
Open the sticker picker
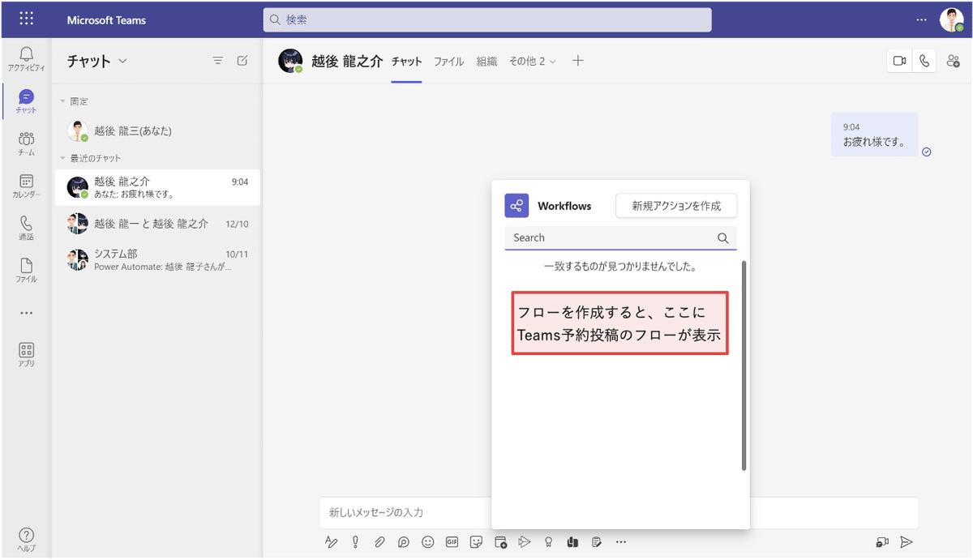(x=476, y=542)
